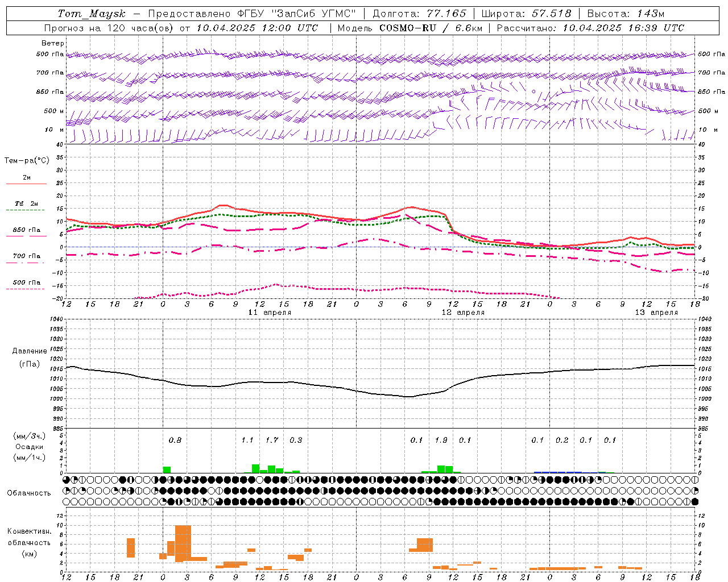
Task: Click the 1.9 precipitation value
Action: click(441, 440)
